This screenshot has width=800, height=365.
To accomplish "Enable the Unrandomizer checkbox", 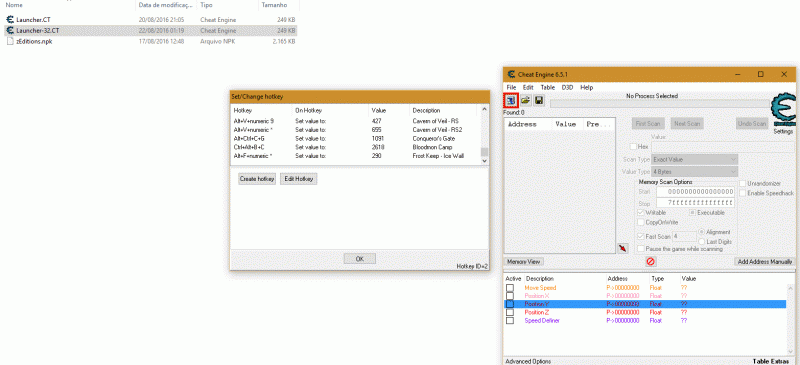I will [743, 184].
